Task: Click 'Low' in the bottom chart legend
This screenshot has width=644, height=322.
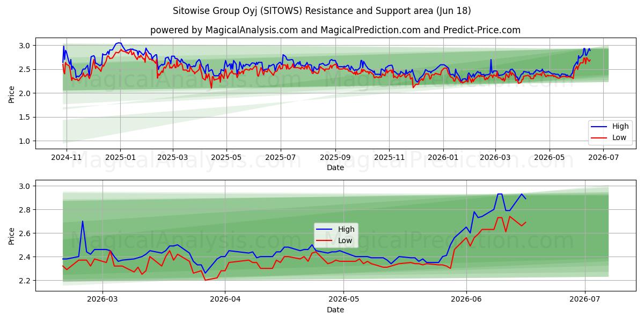Action: [x=346, y=240]
